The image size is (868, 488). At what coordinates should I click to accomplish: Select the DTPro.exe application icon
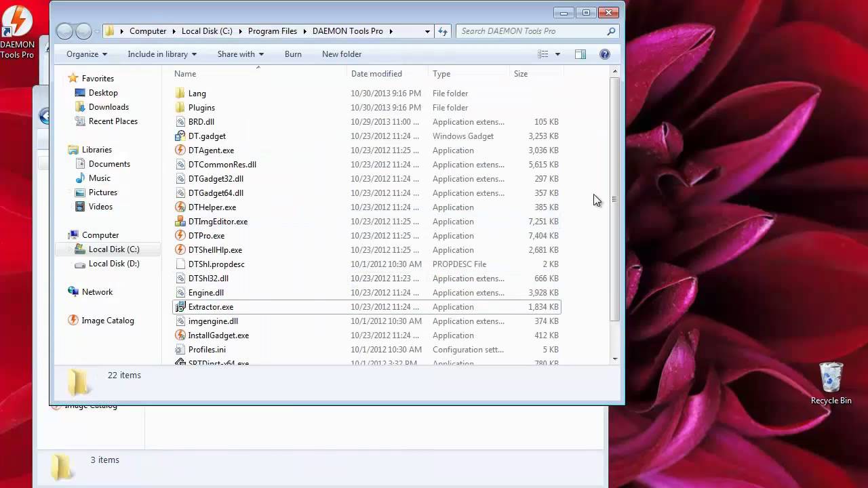tap(180, 236)
